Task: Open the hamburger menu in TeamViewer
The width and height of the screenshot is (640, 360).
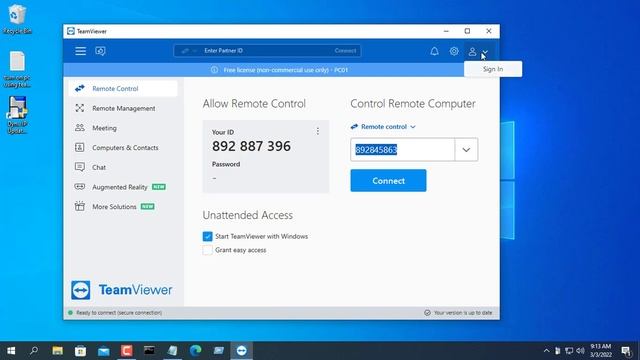Action: coord(80,51)
